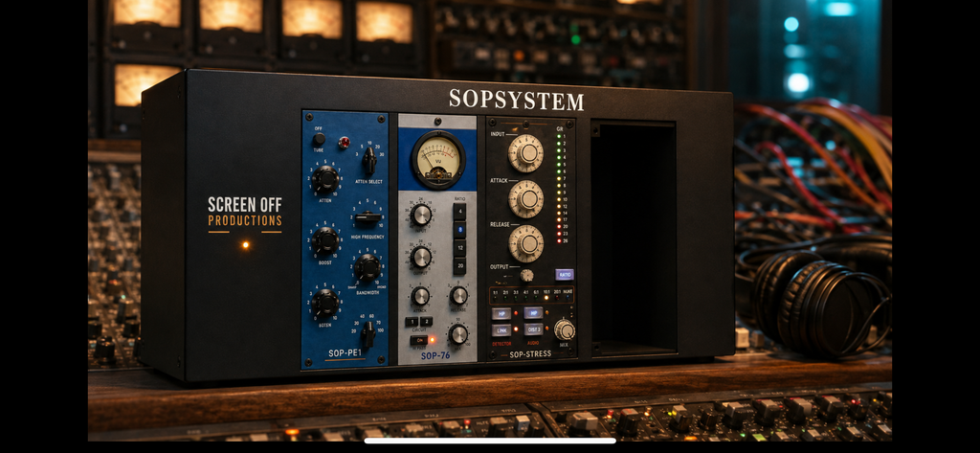Click the RATIO button on SOP-STRESS
This screenshot has height=453, width=980.
[565, 275]
